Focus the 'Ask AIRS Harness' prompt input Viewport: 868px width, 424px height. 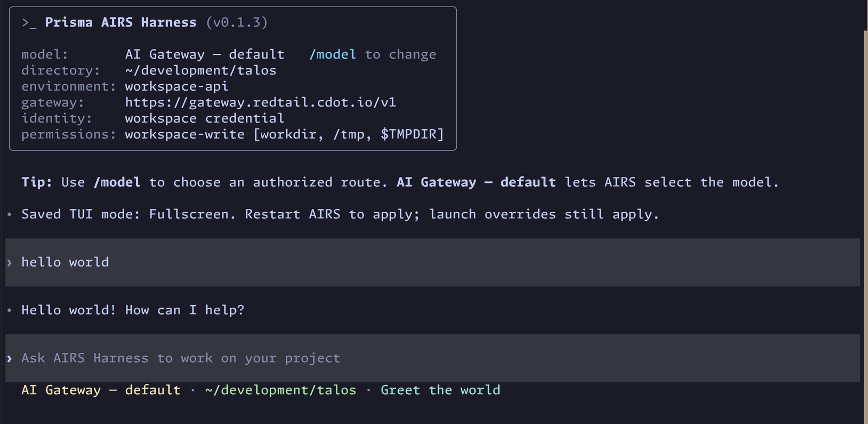pyautogui.click(x=432, y=358)
